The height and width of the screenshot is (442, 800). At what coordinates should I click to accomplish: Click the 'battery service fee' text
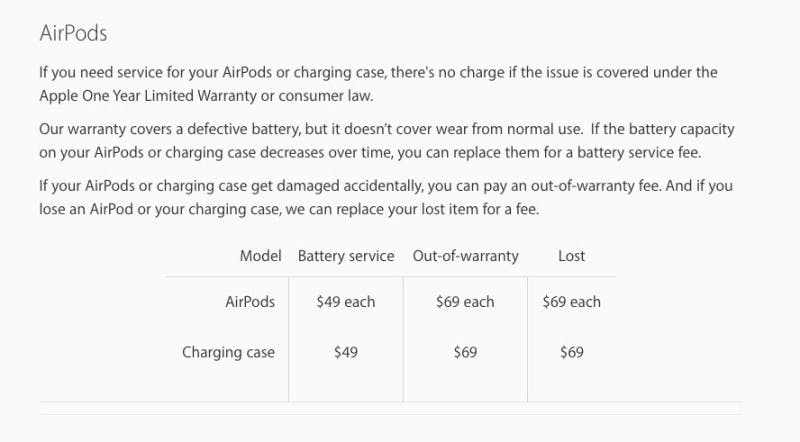(639, 152)
